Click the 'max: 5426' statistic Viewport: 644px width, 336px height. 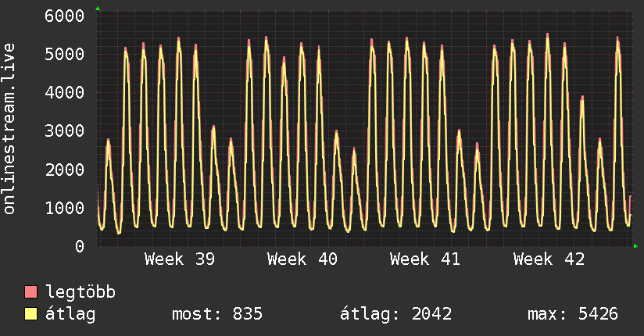coord(573,314)
